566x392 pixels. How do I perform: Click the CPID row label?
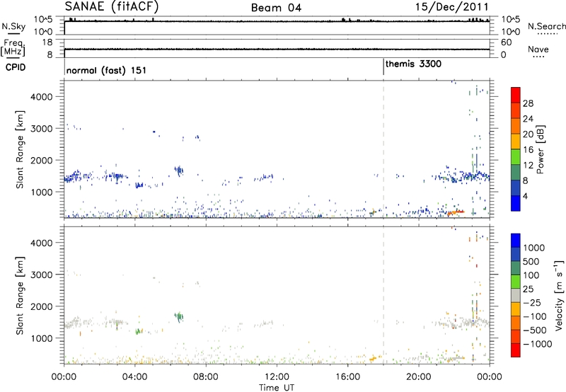pos(15,67)
